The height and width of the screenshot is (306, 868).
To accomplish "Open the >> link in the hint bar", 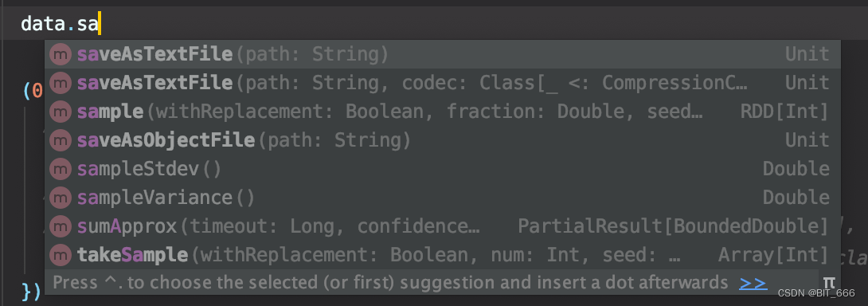I will pyautogui.click(x=753, y=283).
